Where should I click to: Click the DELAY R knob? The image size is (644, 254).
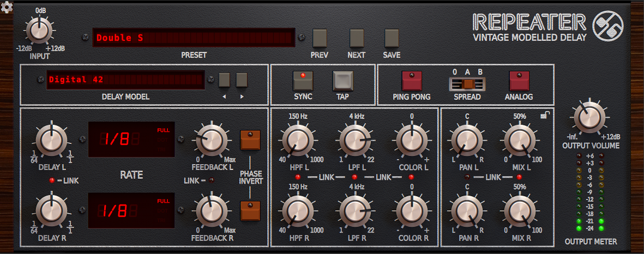pyautogui.click(x=51, y=210)
